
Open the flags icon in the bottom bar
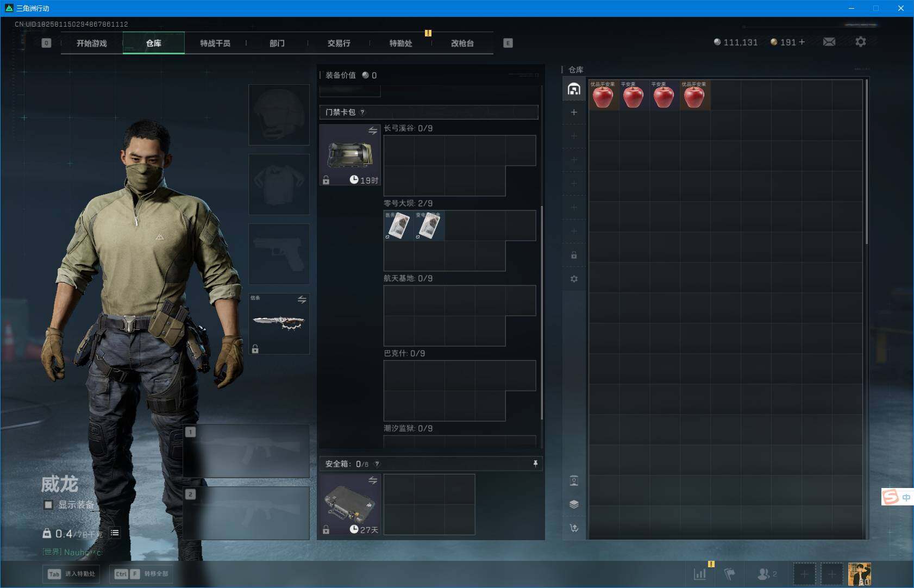(x=730, y=573)
